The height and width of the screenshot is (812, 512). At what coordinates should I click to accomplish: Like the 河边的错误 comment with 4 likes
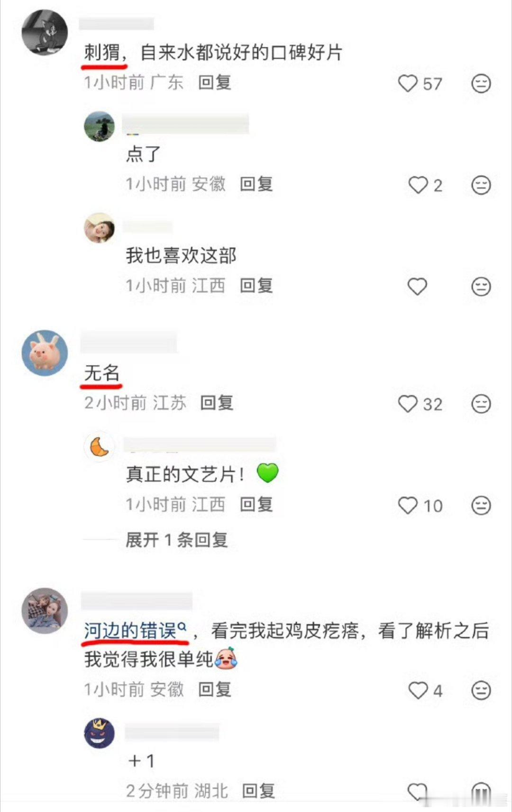(418, 690)
